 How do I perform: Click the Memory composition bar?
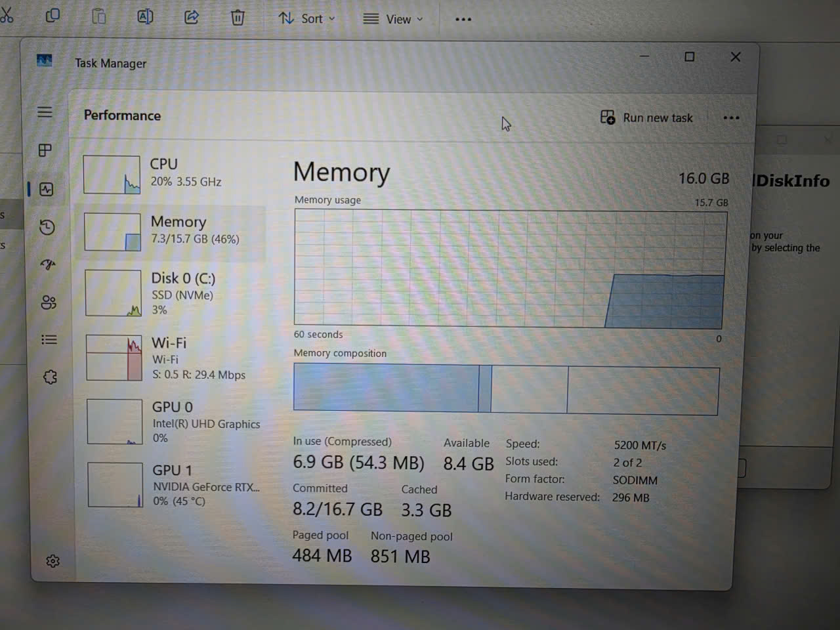pos(506,389)
